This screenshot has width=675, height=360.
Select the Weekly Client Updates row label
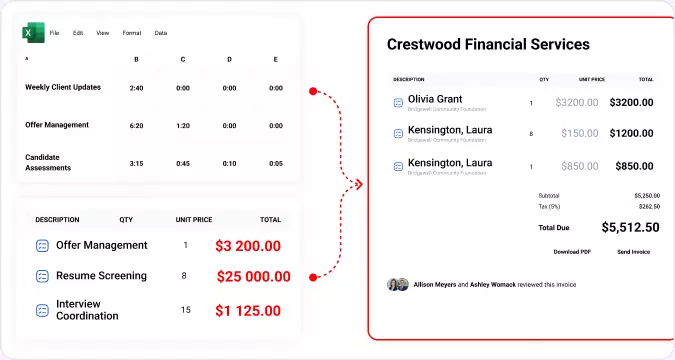tap(63, 87)
